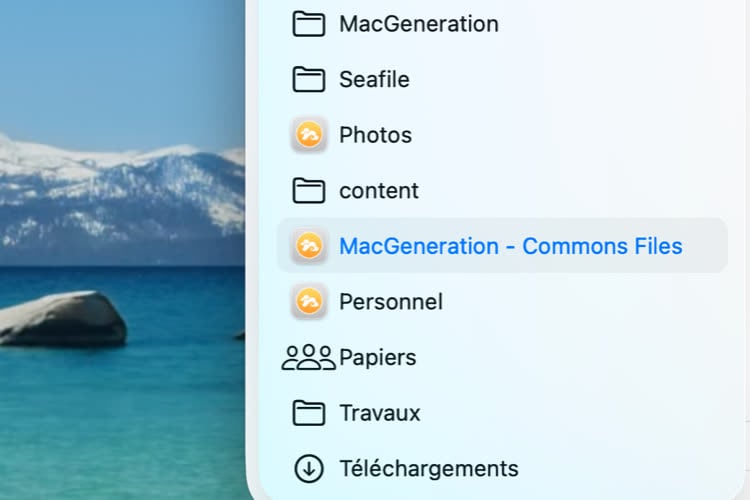Click the MacGeneration folder icon

309,23
